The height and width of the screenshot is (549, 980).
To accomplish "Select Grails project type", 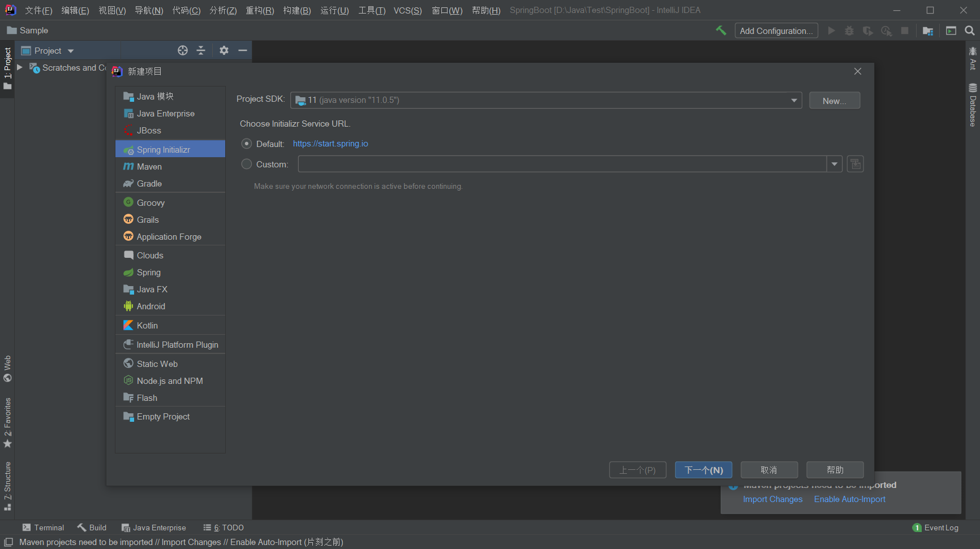I will [170, 220].
